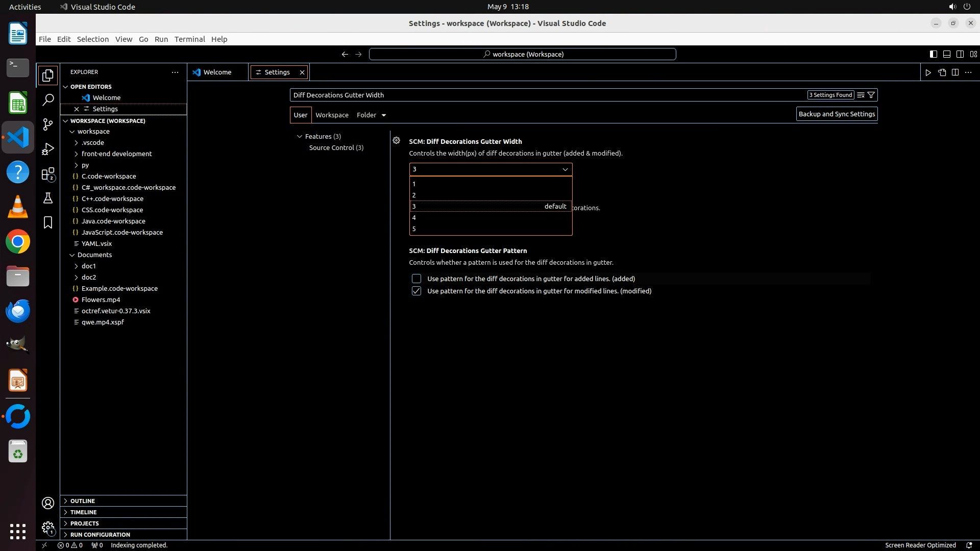Click Backup and Sync Settings button

coord(837,114)
